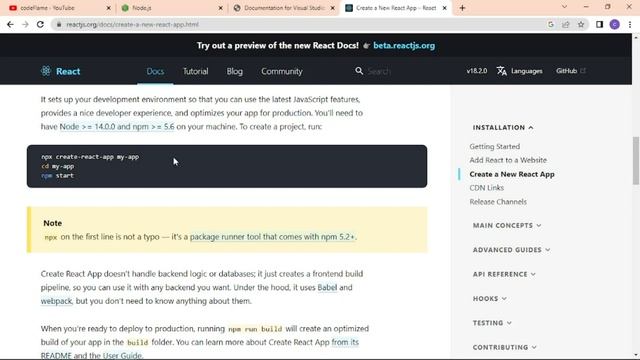
Task: Close the Visual Studio documentation tab
Action: pos(333,8)
